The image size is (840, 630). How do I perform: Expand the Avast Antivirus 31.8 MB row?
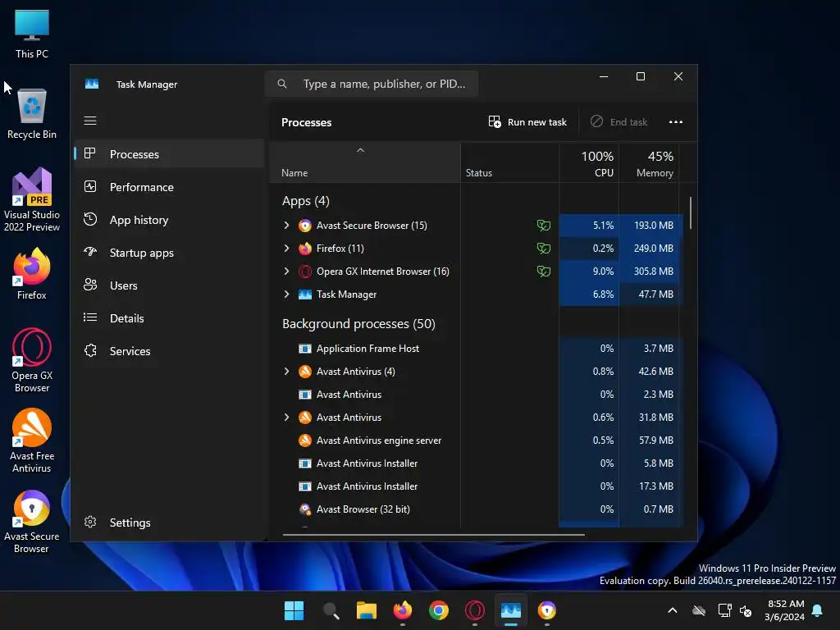tap(286, 418)
